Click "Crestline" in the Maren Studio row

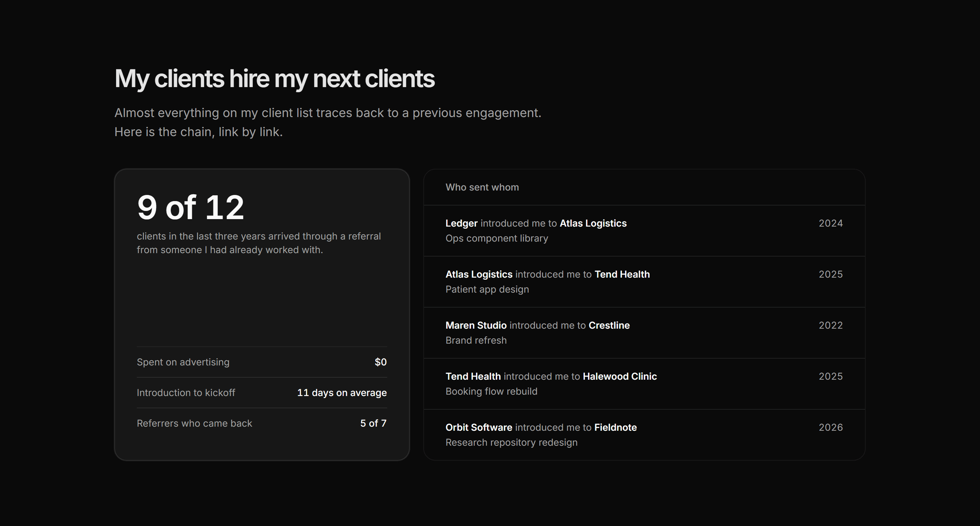pos(609,325)
